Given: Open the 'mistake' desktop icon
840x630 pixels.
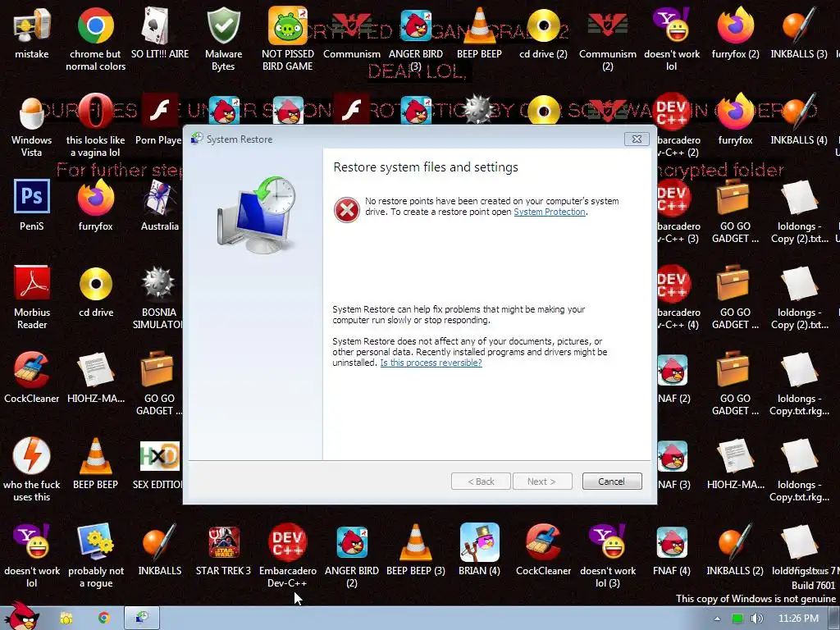Looking at the screenshot, I should click(x=32, y=33).
